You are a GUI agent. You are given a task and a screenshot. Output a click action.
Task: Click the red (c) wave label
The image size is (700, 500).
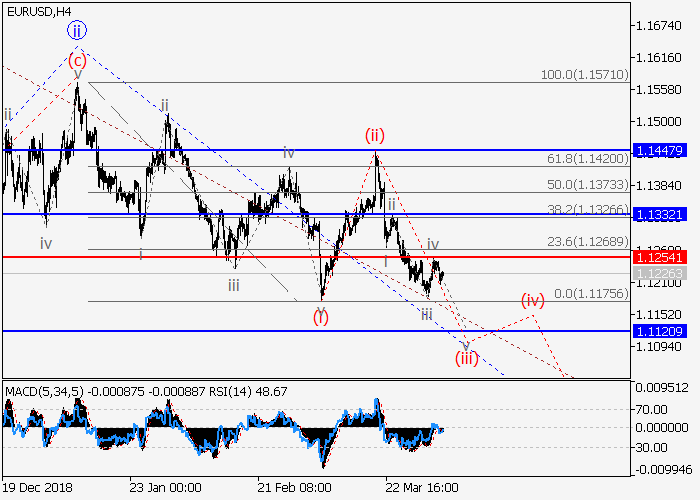(x=77, y=57)
